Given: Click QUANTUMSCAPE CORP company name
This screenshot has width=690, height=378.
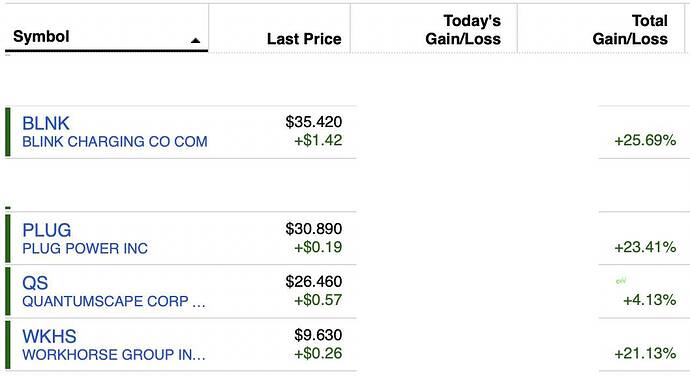Looking at the screenshot, I should [114, 301].
